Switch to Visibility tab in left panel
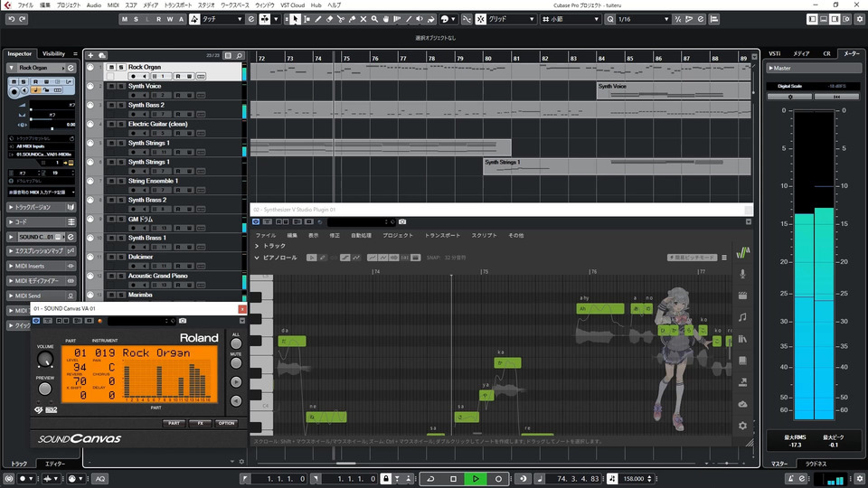This screenshot has width=868, height=488. click(53, 53)
